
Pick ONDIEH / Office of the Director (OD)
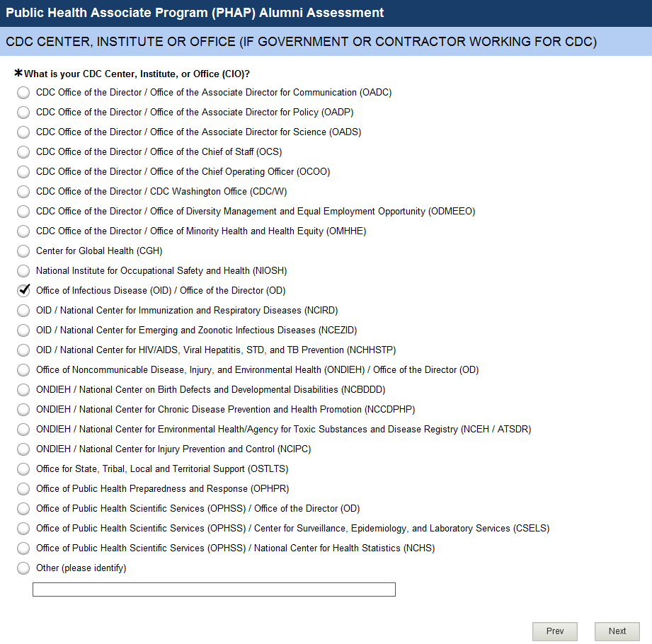click(23, 370)
